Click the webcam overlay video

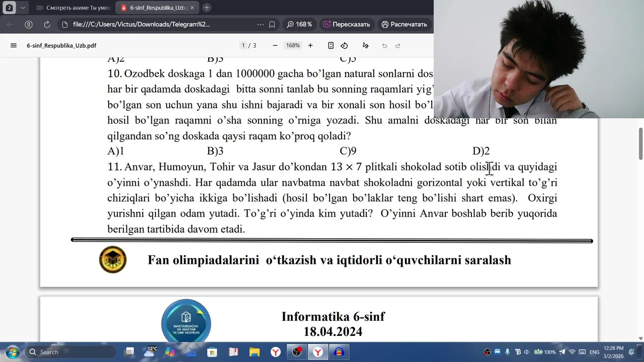[x=539, y=59]
